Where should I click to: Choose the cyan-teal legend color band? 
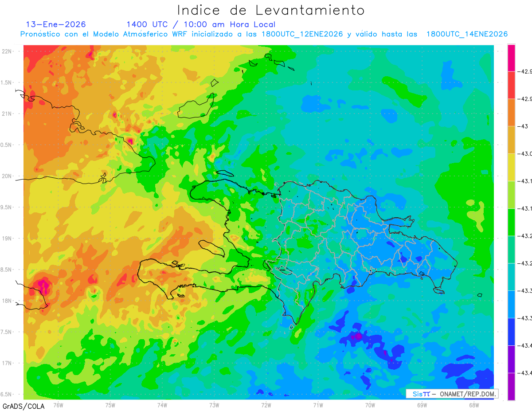(511, 277)
